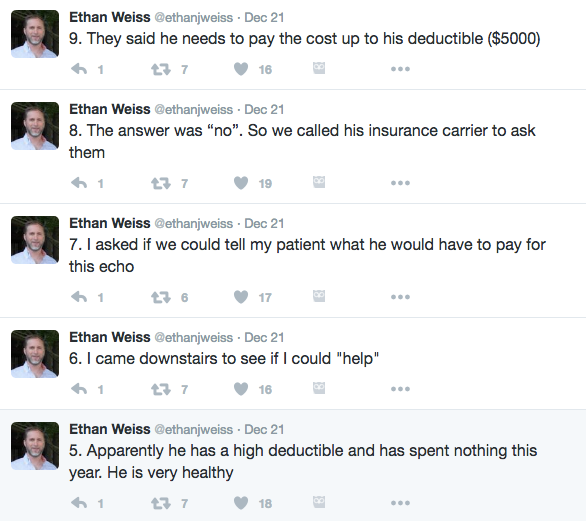Click Hootsuite owl icon on tweet 6
This screenshot has height=521, width=586.
(x=319, y=388)
